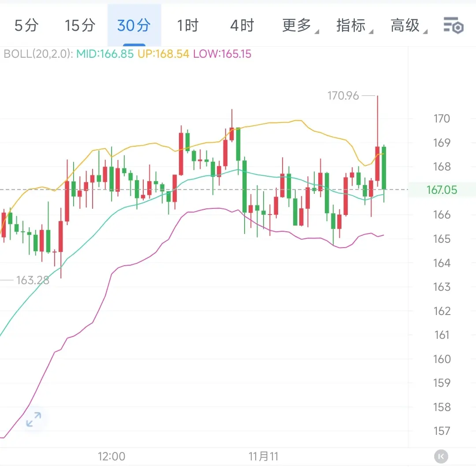Screen dimensions: 476x467
Task: Switch to the 4时 timeframe tab
Action: coord(242,26)
